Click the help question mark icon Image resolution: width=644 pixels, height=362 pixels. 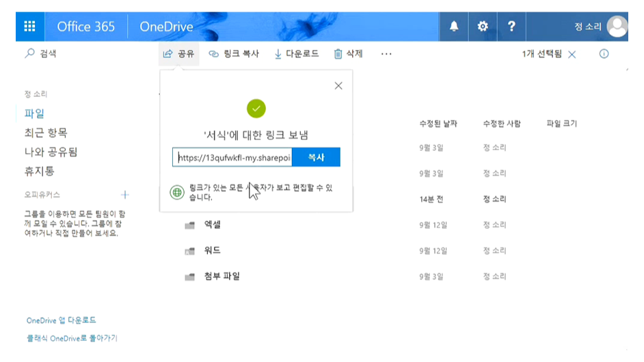(511, 27)
